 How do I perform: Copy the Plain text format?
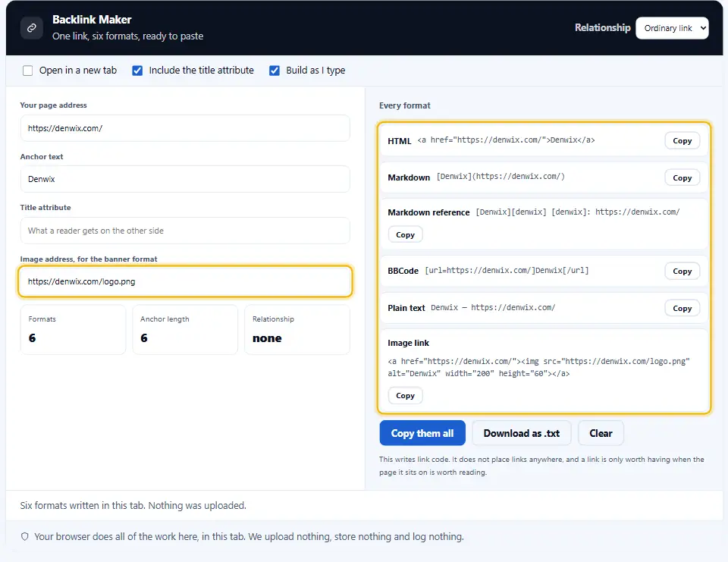coord(682,309)
